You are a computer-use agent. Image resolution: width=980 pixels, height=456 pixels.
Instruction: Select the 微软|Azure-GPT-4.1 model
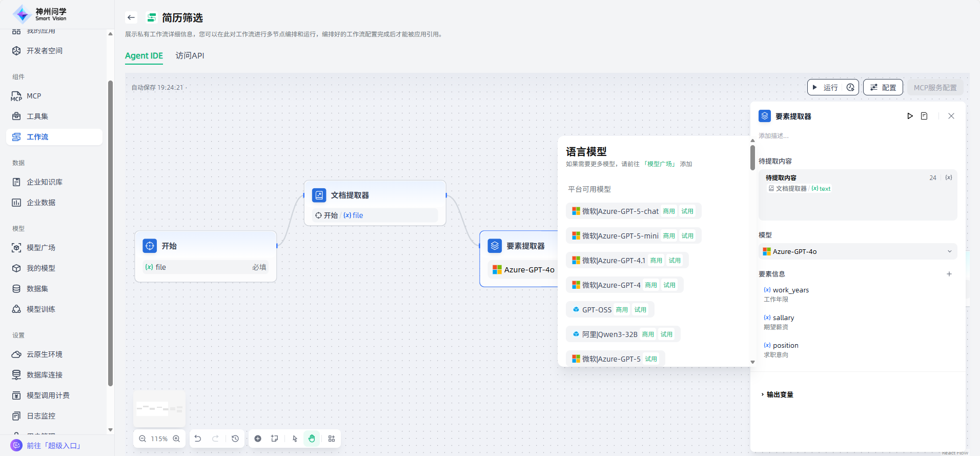(613, 261)
